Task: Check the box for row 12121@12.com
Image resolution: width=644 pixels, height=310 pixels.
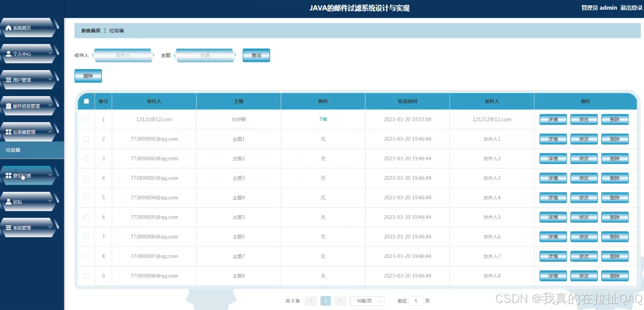Action: (87, 120)
